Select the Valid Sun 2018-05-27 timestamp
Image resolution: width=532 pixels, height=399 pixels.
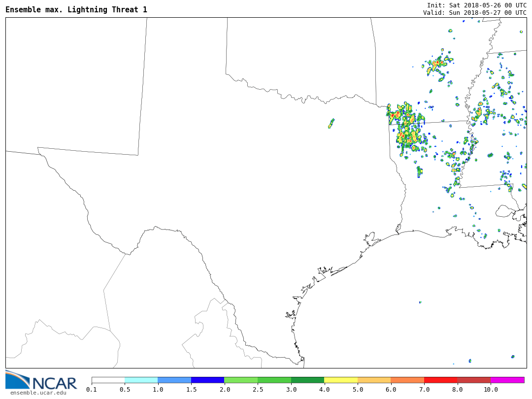(x=474, y=13)
